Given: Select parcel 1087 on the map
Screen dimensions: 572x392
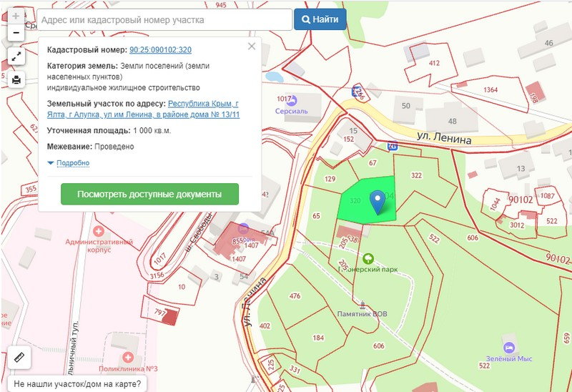Looking at the screenshot, I should click(547, 196).
